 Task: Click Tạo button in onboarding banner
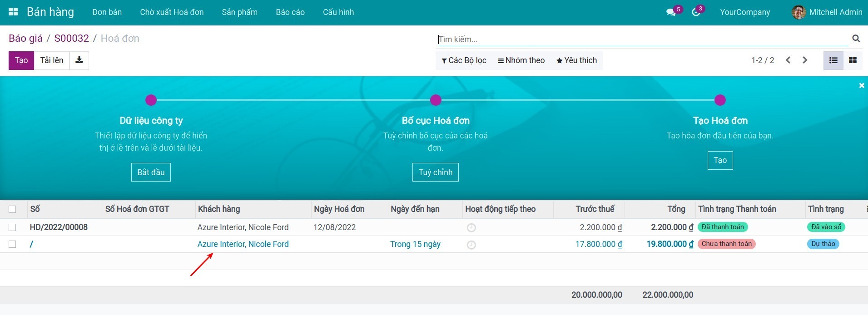720,160
